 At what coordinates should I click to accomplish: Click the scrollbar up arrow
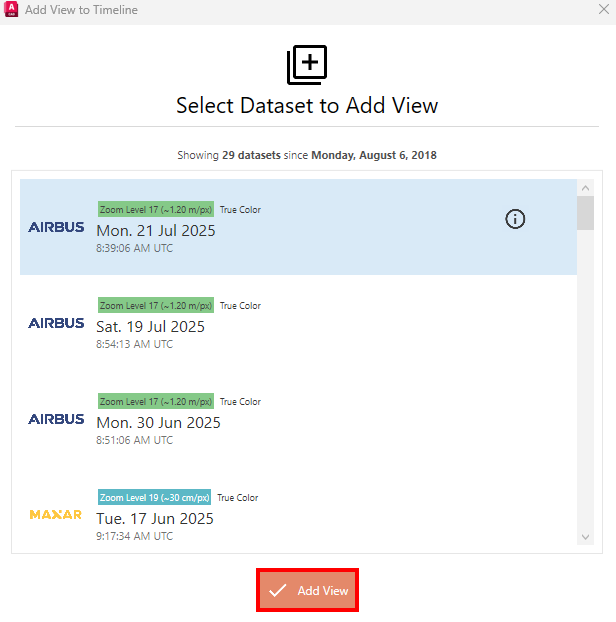pos(585,188)
